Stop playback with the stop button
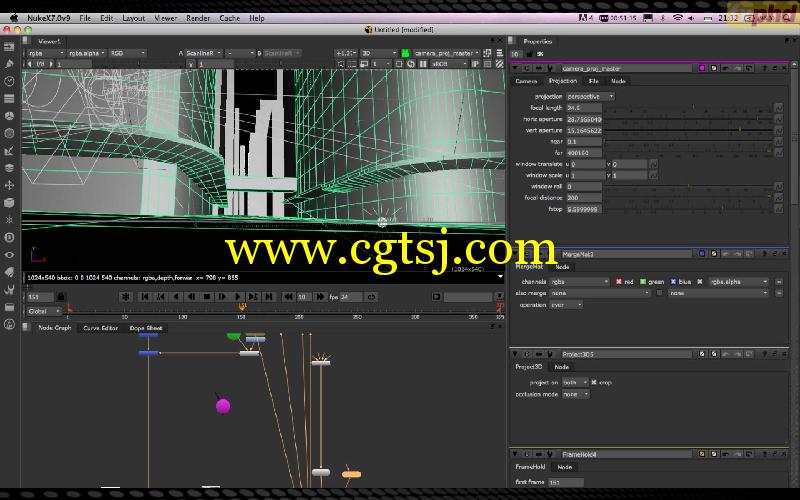 click(x=207, y=296)
